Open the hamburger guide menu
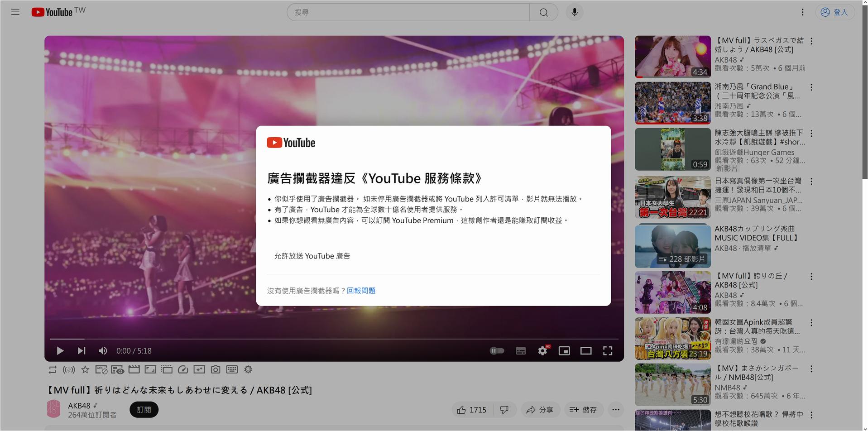The image size is (868, 431). click(x=15, y=12)
